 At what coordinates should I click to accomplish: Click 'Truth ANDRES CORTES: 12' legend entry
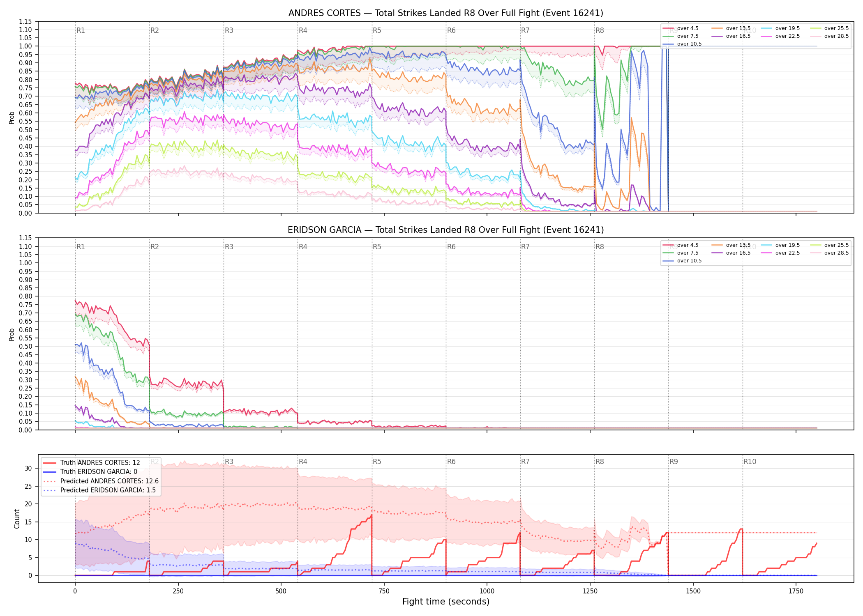tap(91, 462)
